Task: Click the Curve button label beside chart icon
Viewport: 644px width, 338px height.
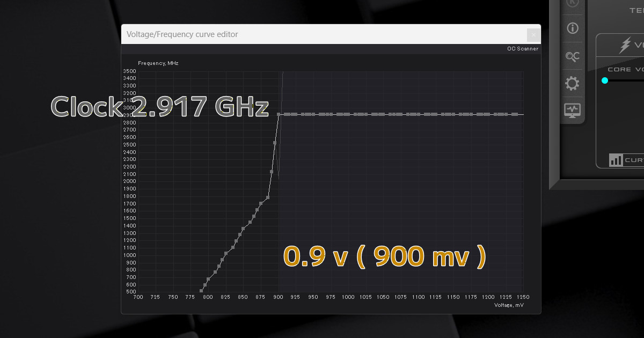Action: coord(634,160)
